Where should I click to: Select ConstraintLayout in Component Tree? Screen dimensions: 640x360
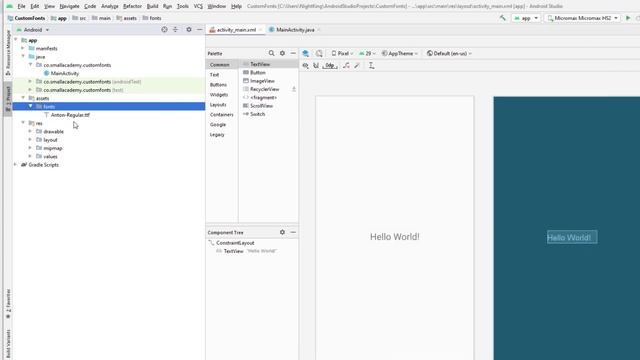pos(235,243)
